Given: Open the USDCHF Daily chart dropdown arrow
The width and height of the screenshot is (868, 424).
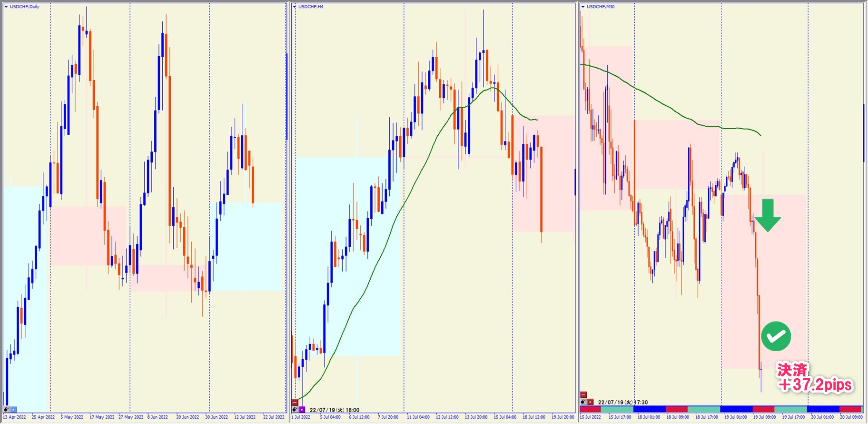Looking at the screenshot, I should click(6, 7).
